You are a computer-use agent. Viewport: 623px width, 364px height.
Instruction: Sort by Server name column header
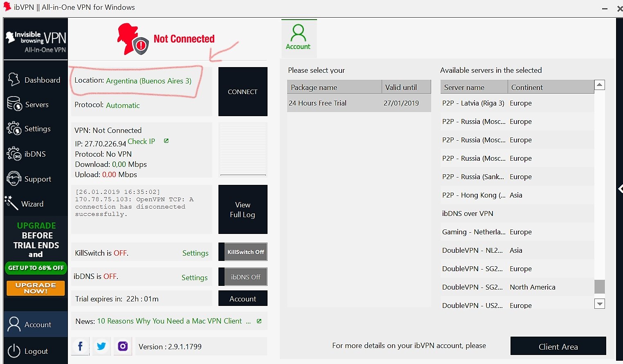[474, 87]
